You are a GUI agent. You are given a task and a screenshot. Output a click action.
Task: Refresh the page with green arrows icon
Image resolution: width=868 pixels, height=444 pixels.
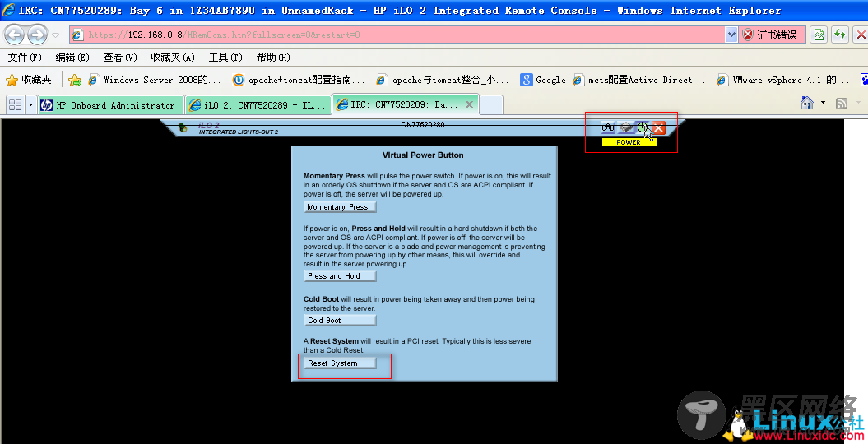tap(840, 35)
